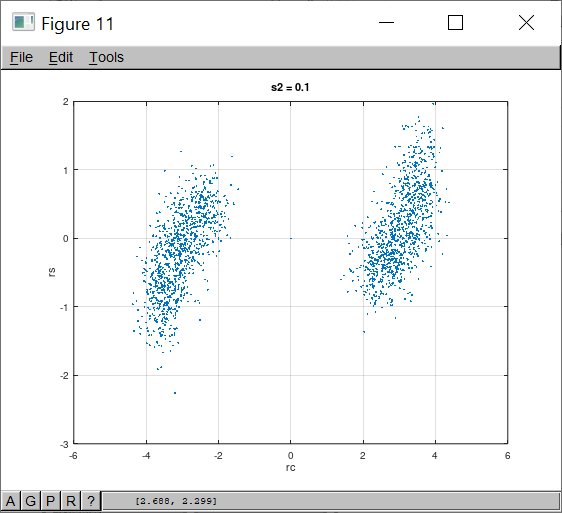Open the Tools menu
The image size is (562, 513).
point(106,57)
